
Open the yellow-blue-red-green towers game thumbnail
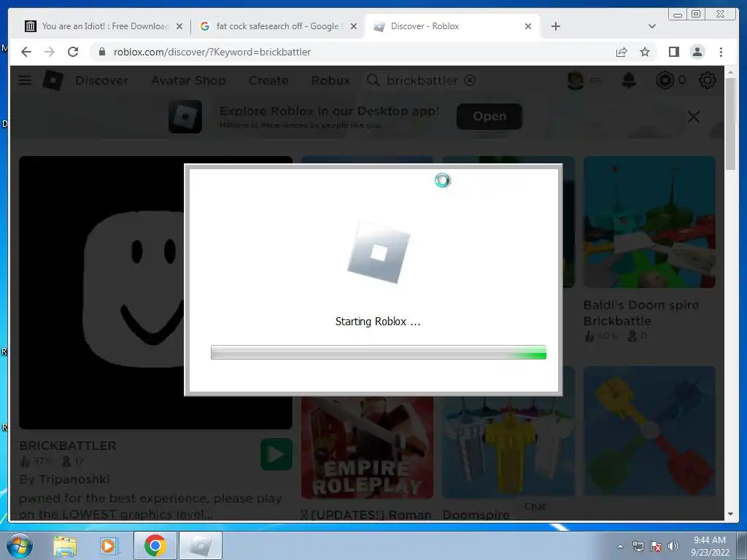pyautogui.click(x=649, y=430)
